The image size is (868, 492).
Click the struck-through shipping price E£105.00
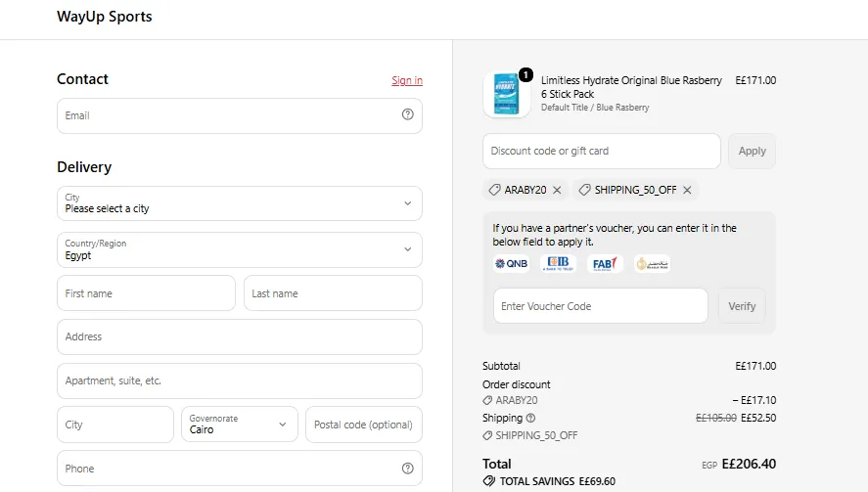(715, 418)
